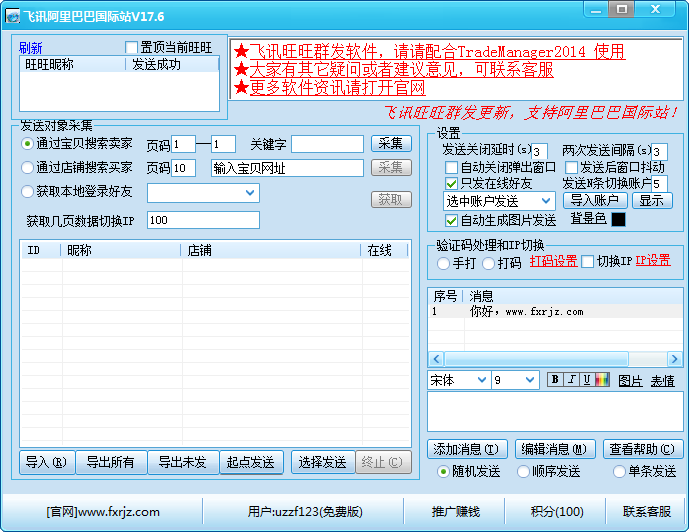Click 导入账户 button
Viewport: 689px width, 532px height.
pyautogui.click(x=595, y=200)
